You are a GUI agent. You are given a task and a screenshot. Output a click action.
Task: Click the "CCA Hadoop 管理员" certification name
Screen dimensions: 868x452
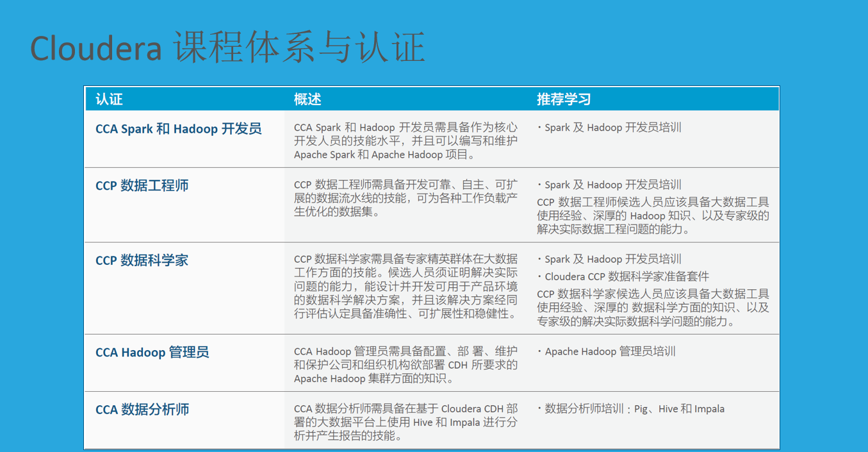(x=152, y=353)
